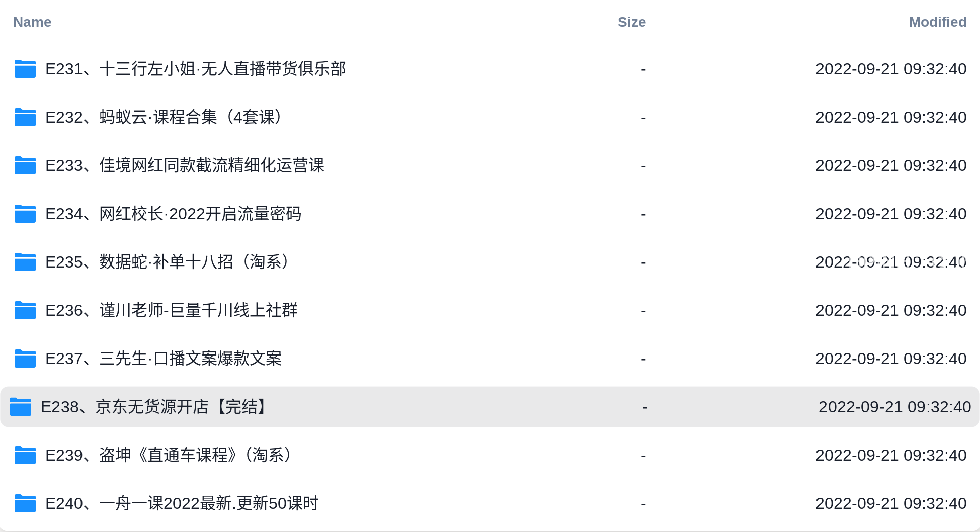Click the size dash in the E239 row
Viewport: 980px width, 532px height.
643,456
